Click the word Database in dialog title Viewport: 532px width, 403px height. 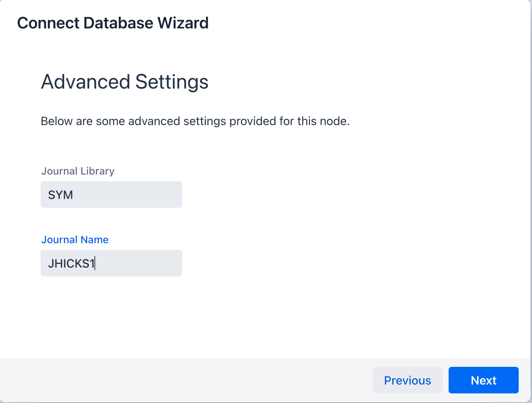118,23
